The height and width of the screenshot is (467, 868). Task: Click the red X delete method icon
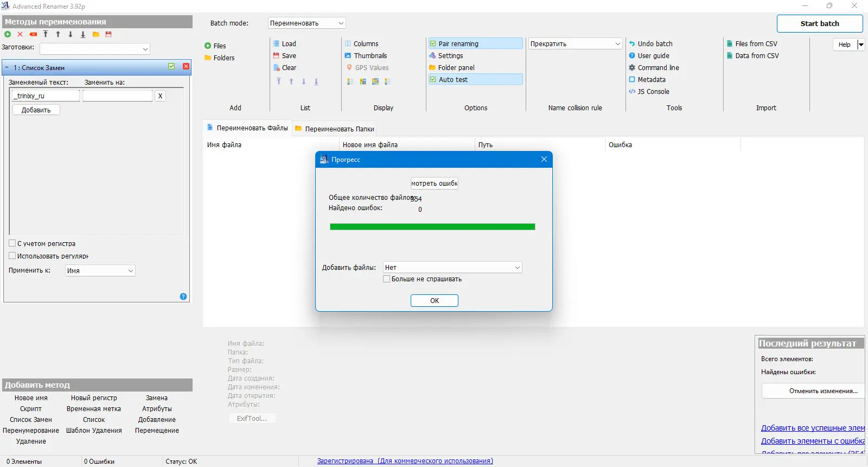(x=20, y=34)
